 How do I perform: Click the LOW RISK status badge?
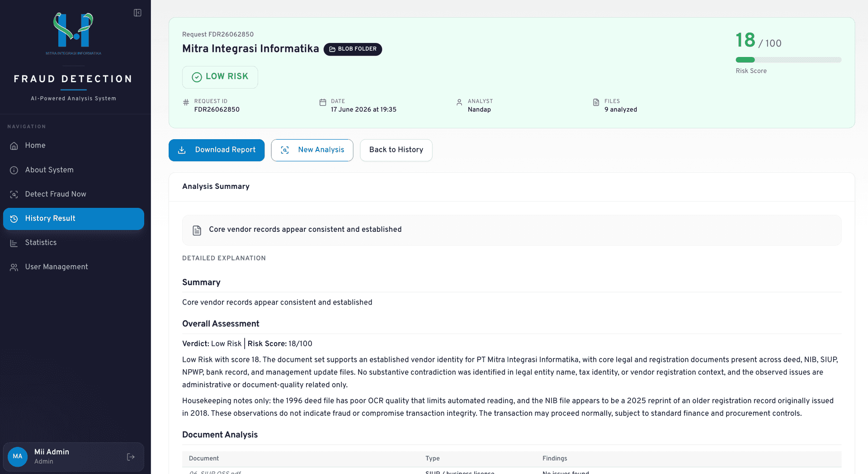click(x=220, y=77)
